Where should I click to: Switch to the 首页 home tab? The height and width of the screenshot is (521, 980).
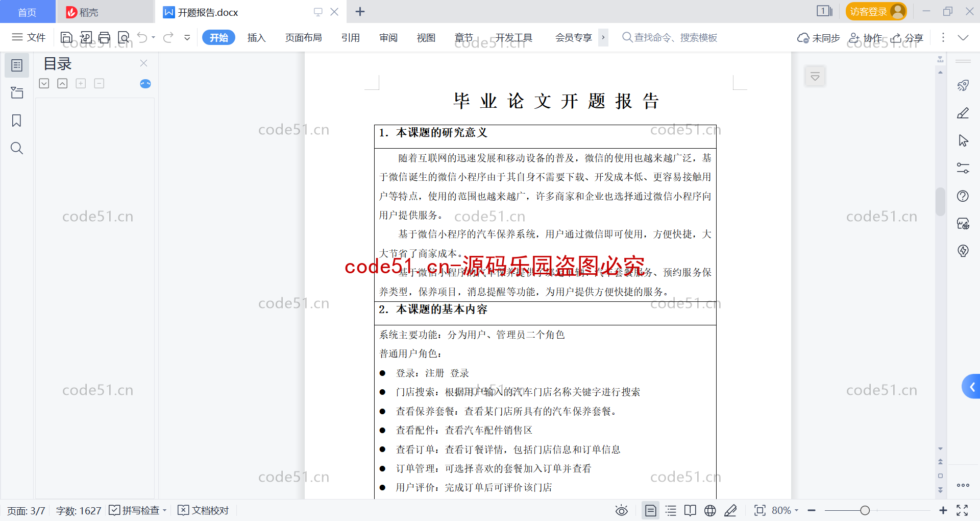27,12
